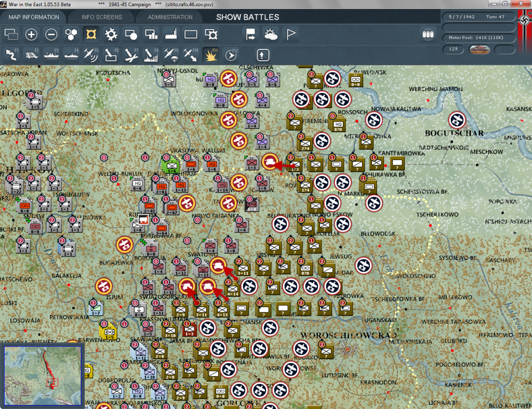Click the overlapping windows icon in the toolbar
The image size is (532, 409).
click(x=11, y=34)
